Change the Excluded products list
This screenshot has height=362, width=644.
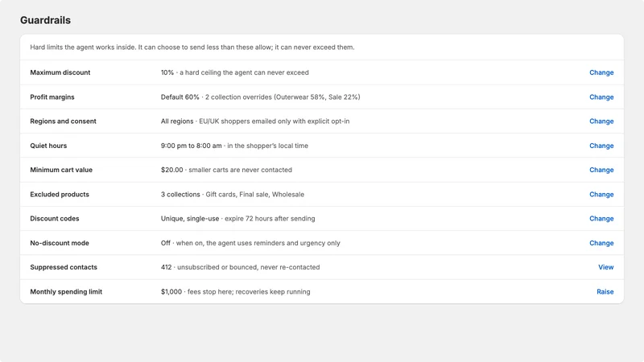(x=601, y=195)
